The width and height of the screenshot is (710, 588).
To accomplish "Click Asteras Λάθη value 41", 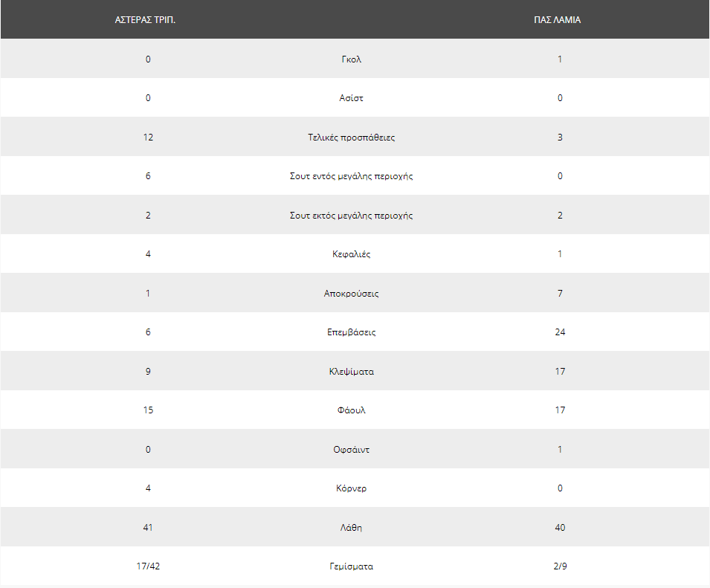I will [148, 527].
